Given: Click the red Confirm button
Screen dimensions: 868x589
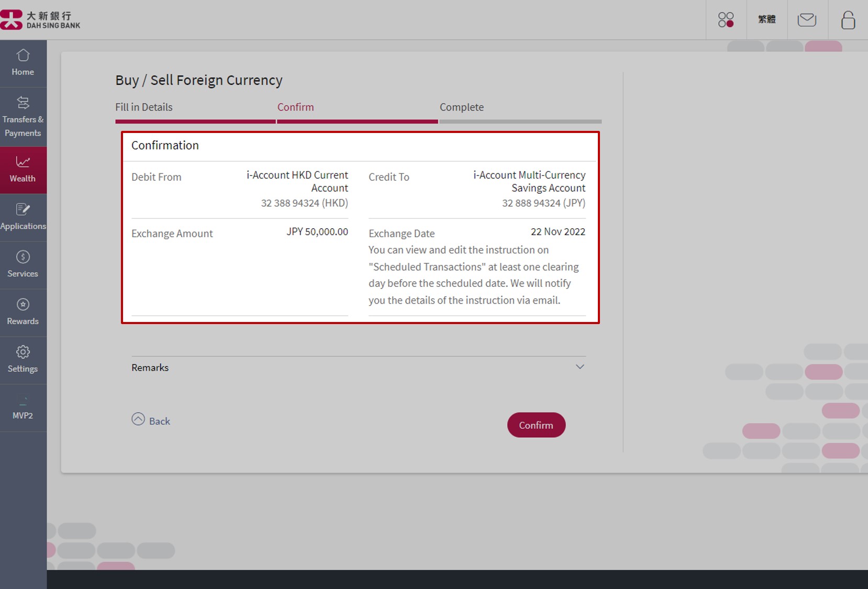Looking at the screenshot, I should [x=536, y=425].
